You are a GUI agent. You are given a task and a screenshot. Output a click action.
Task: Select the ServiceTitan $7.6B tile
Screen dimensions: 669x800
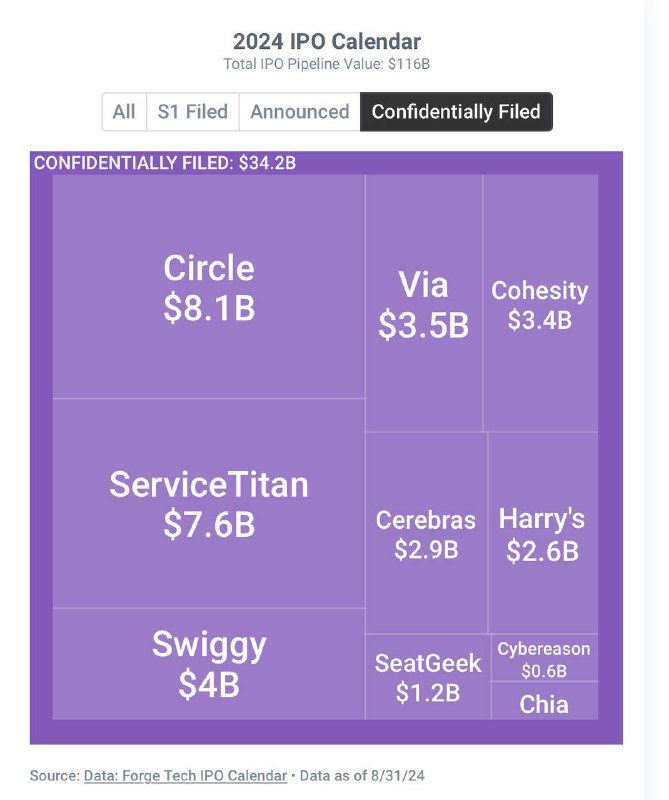point(209,503)
